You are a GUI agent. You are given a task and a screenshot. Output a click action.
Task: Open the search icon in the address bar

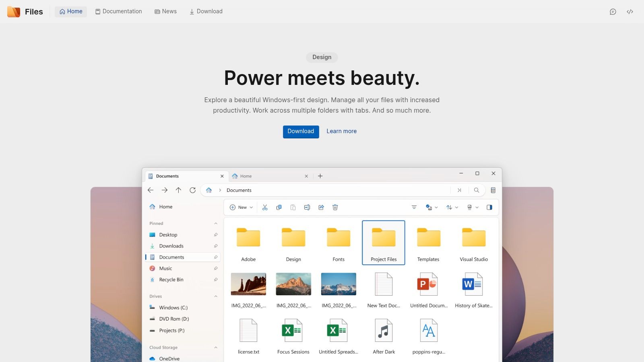pos(477,190)
